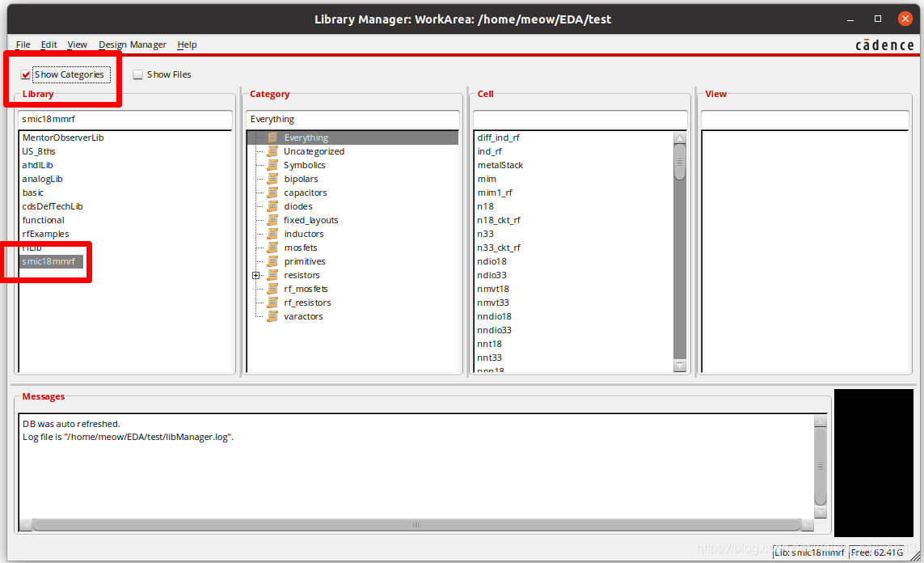Click the diodes folder icon
Image resolution: width=924 pixels, height=563 pixels.
[272, 206]
